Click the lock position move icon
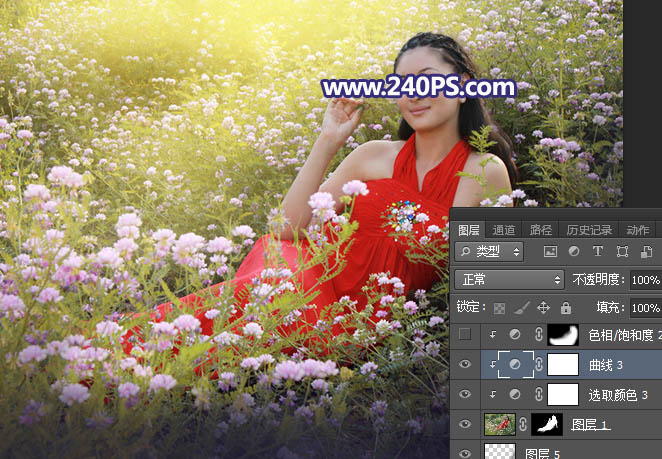The width and height of the screenshot is (662, 459). [x=543, y=308]
